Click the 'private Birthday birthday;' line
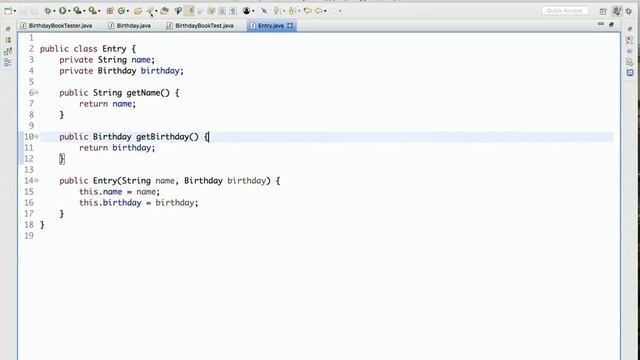The width and height of the screenshot is (640, 360). 121,71
